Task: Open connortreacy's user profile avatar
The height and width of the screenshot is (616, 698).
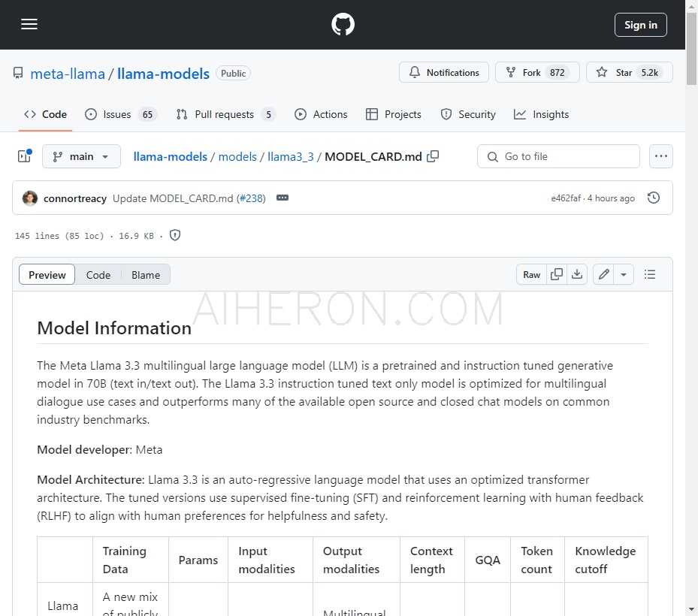Action: pos(30,198)
